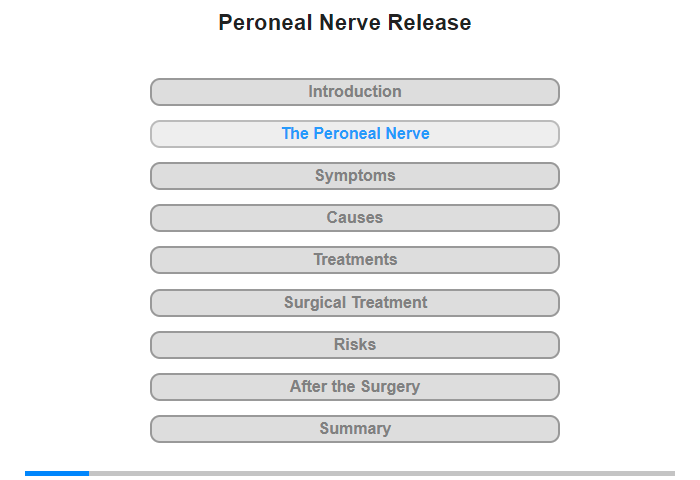
Task: Go to the Symptoms section
Action: (354, 176)
